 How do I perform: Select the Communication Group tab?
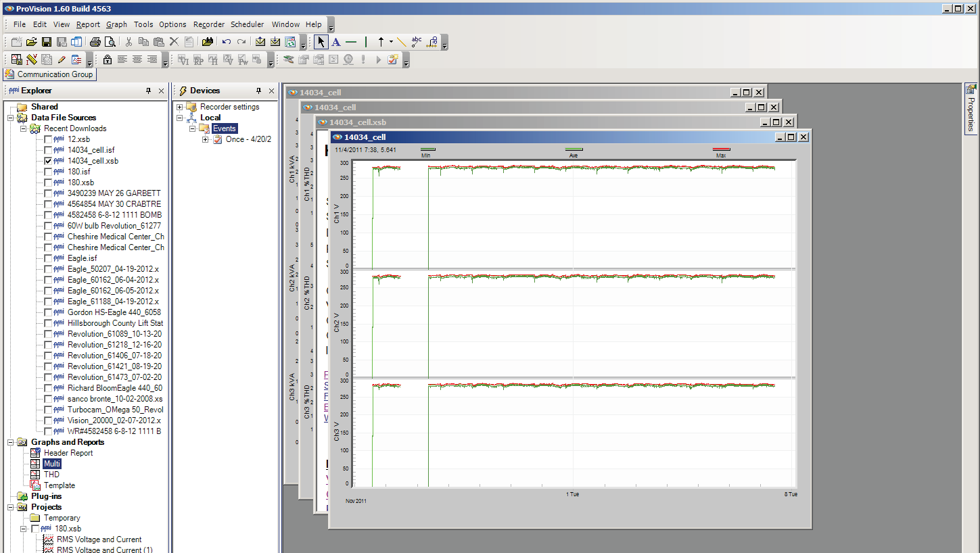click(49, 74)
